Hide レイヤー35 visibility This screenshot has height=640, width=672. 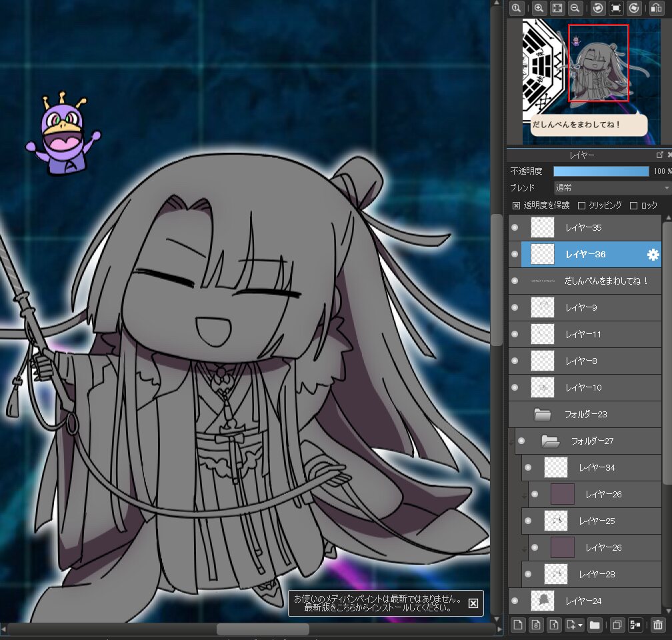pos(515,227)
